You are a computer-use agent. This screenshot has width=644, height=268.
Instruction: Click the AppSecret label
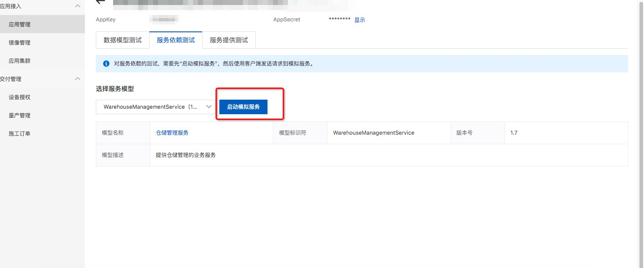287,20
